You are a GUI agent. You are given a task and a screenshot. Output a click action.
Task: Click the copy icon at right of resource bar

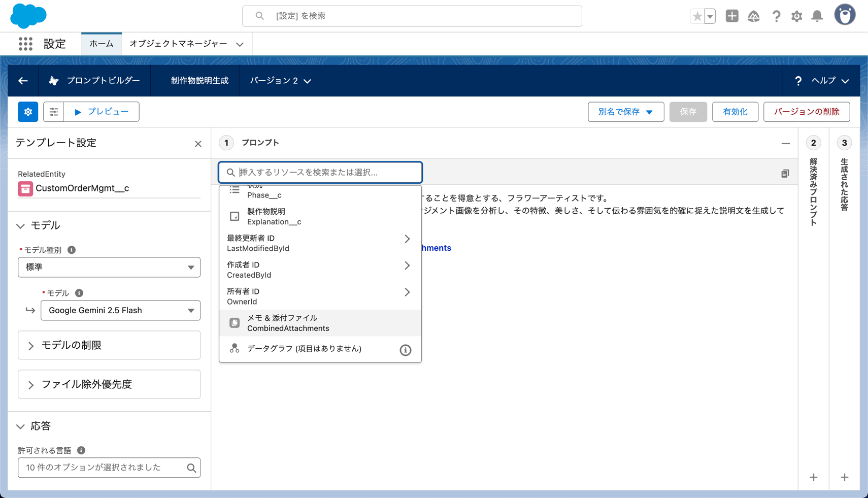pyautogui.click(x=785, y=174)
